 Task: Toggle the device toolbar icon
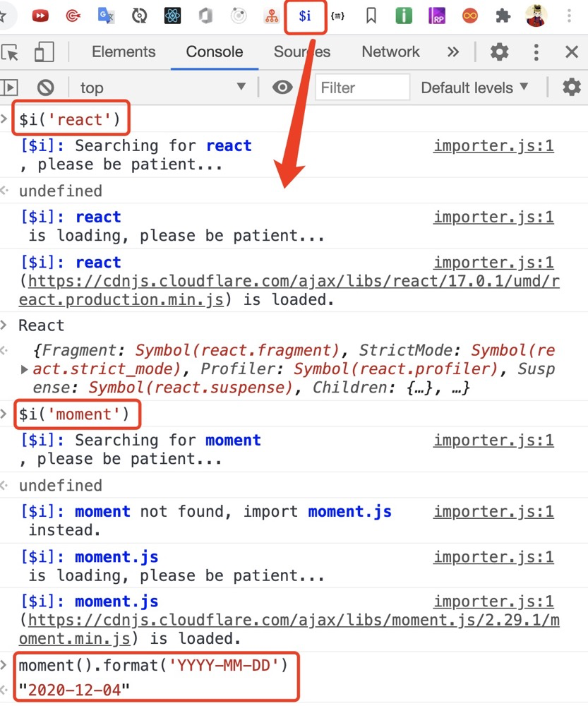(44, 52)
